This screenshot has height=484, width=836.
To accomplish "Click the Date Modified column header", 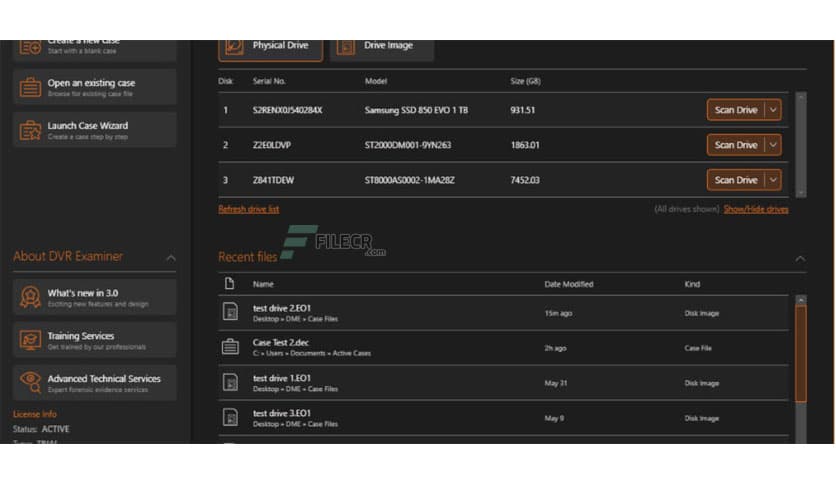I will point(569,284).
